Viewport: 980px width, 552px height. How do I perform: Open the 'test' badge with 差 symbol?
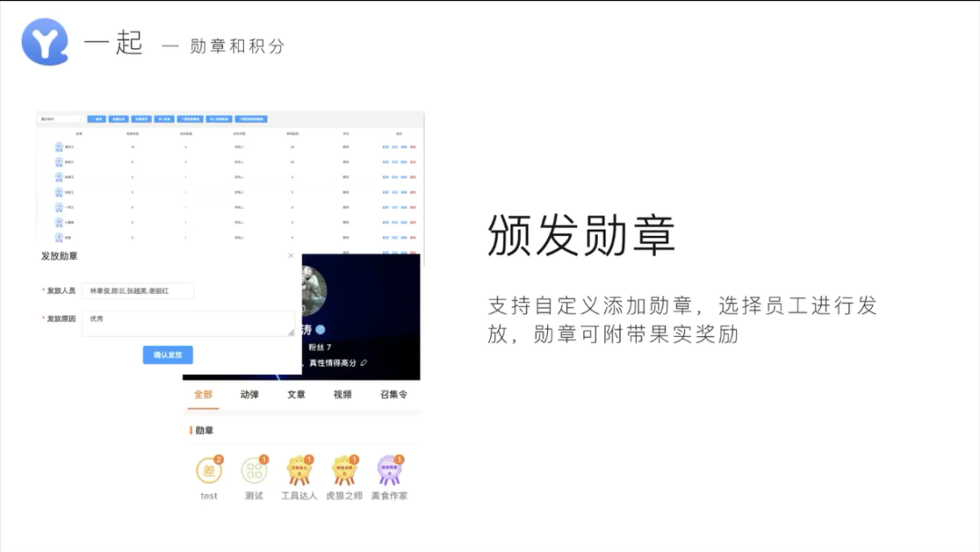pyautogui.click(x=209, y=470)
